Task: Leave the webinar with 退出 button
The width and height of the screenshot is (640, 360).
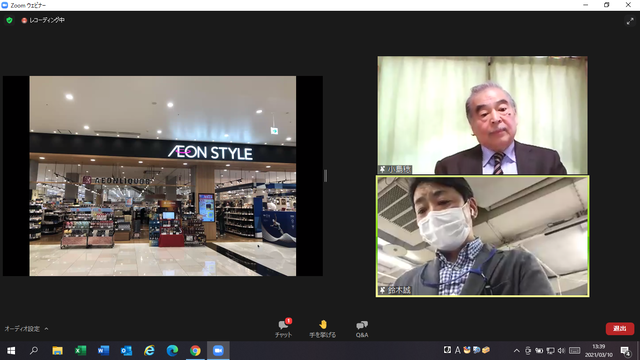Action: [x=620, y=329]
